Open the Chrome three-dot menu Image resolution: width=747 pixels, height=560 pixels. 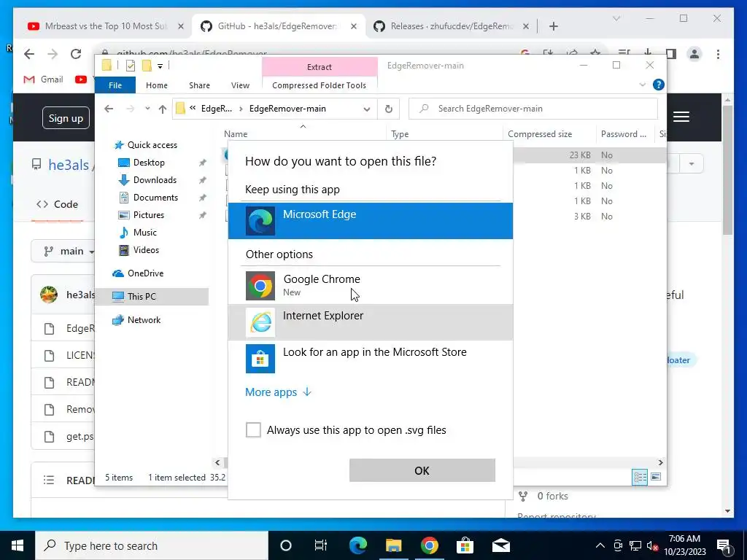pyautogui.click(x=718, y=54)
